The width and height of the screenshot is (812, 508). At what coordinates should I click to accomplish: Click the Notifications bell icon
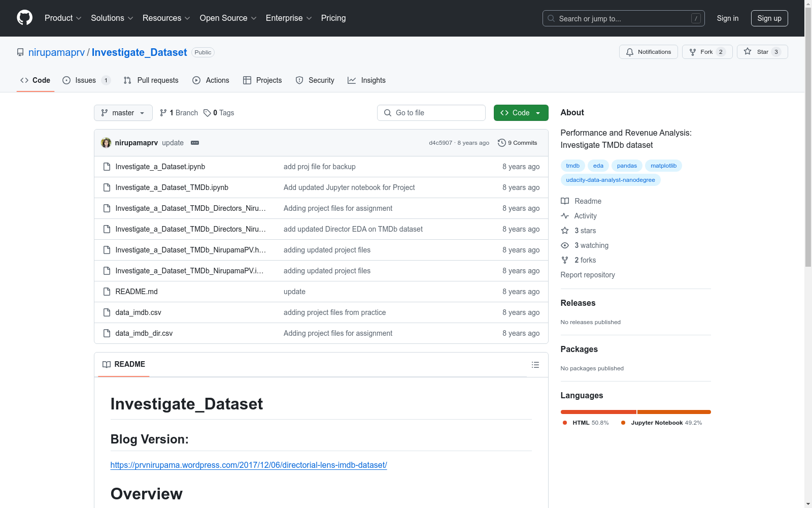[630, 52]
